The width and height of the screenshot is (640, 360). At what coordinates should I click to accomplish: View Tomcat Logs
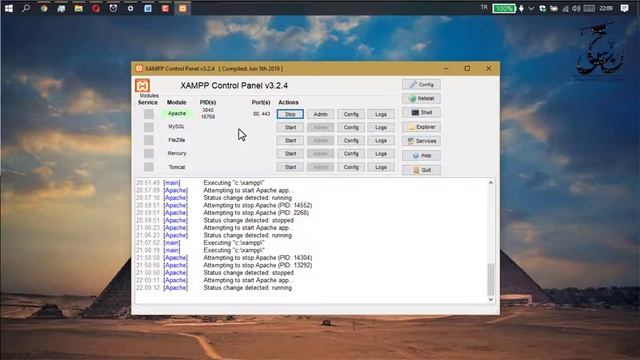click(x=381, y=167)
